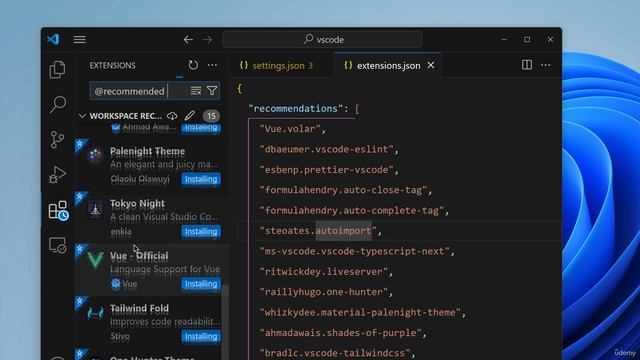This screenshot has height=360, width=640.
Task: Minimize the VS Code window
Action: coord(504,40)
